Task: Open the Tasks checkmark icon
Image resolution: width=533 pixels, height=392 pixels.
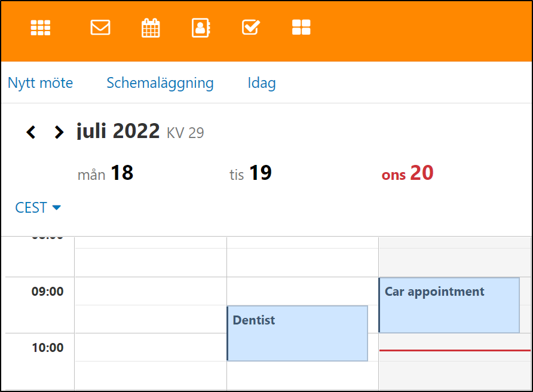Action: (x=251, y=27)
